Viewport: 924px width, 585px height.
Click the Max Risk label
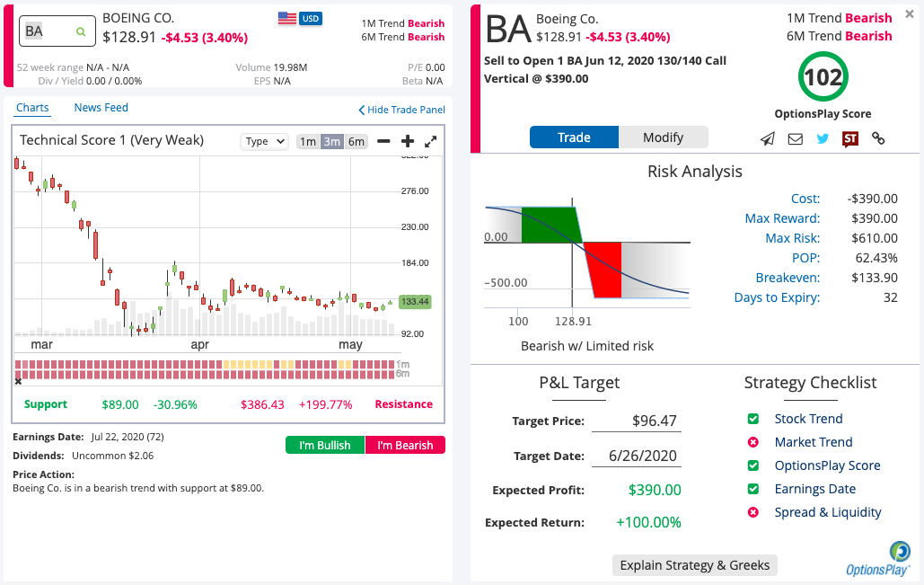[x=792, y=238]
